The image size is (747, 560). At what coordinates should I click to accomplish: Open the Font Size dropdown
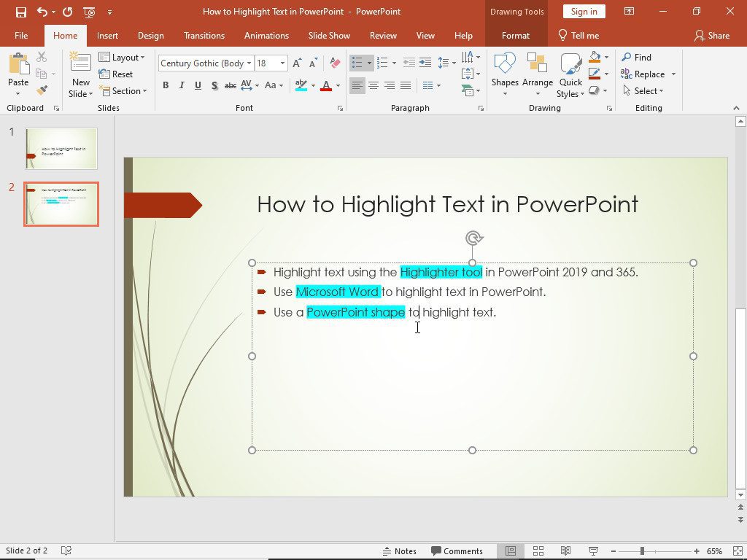tap(283, 63)
